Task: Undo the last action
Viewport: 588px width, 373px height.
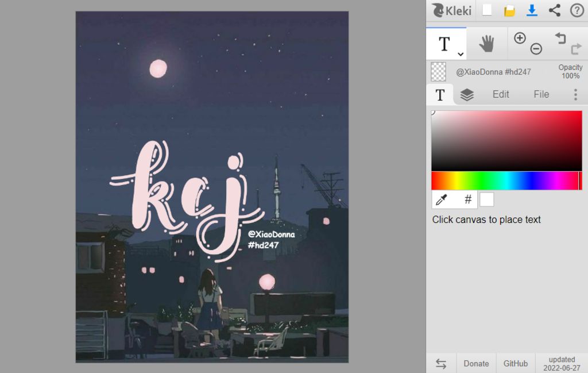Action: (560, 38)
